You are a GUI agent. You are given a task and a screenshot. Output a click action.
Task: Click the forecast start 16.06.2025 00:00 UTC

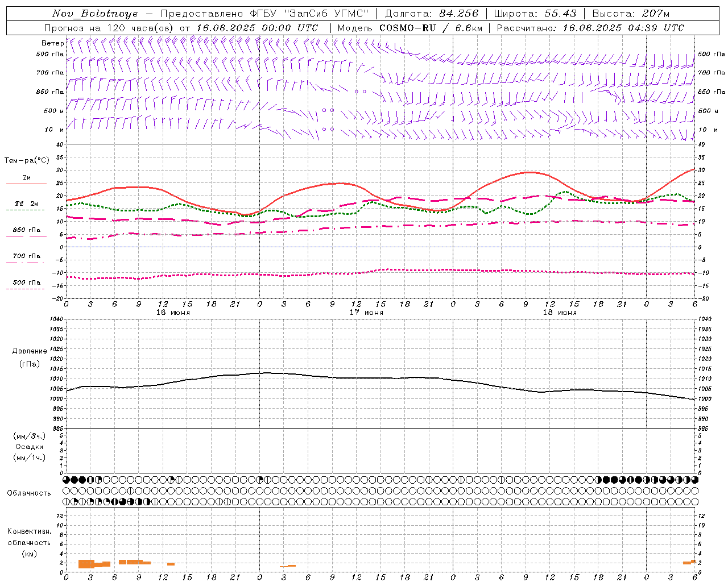coord(257,28)
